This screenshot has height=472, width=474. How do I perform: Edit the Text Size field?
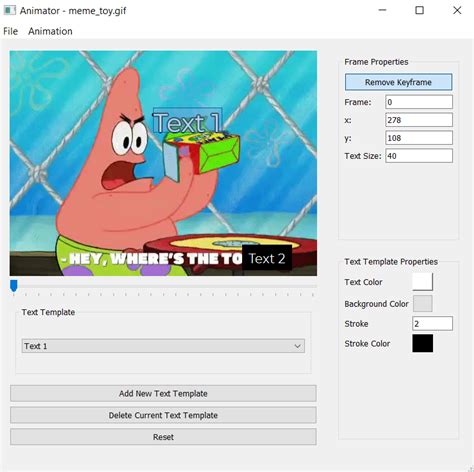419,156
